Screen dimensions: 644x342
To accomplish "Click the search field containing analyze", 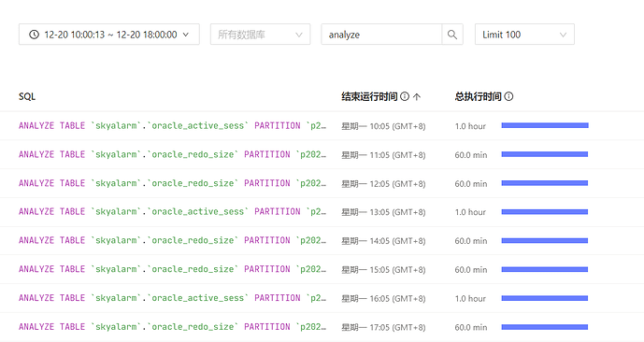I will coord(381,35).
